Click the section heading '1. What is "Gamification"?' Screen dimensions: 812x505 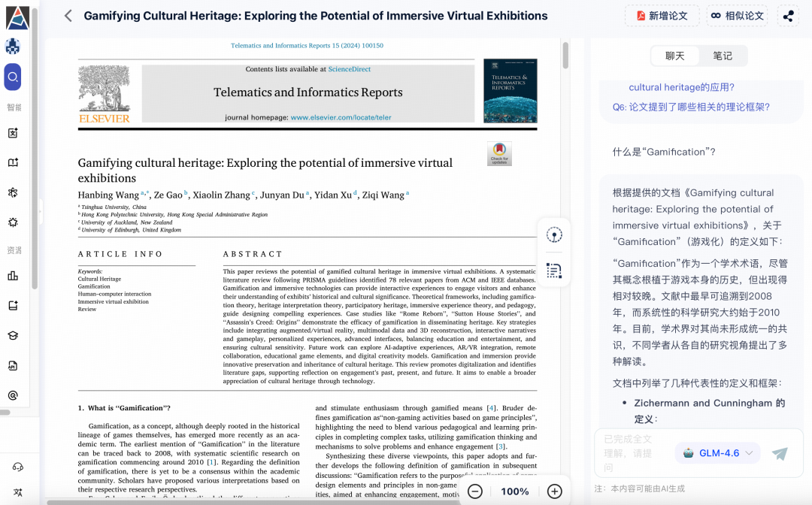point(124,408)
